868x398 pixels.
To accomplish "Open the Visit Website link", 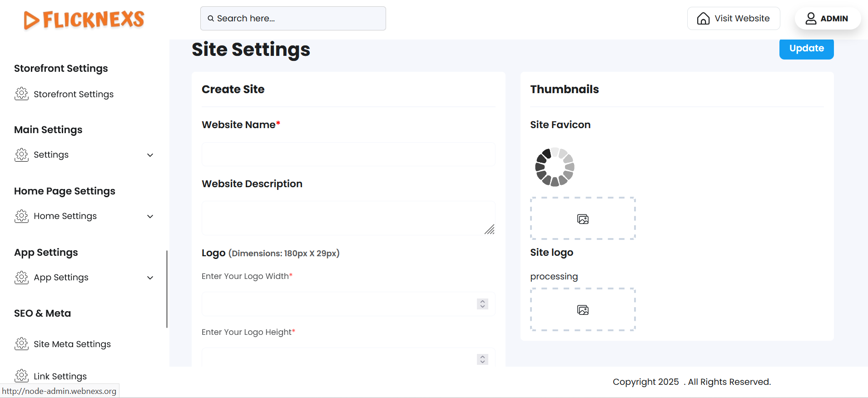I will coord(742,19).
